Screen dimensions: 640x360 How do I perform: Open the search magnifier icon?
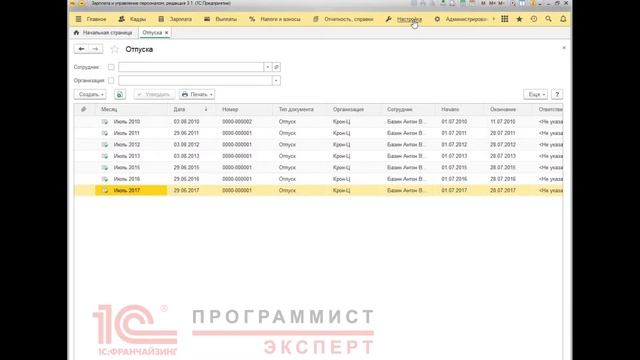pyautogui.click(x=549, y=19)
